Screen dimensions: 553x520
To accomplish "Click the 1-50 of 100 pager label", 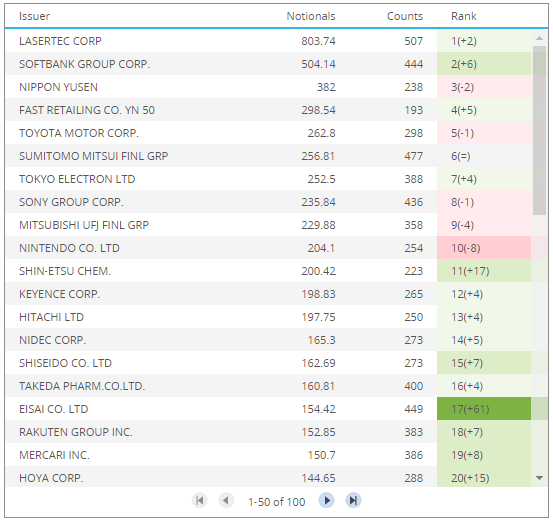I will click(276, 502).
